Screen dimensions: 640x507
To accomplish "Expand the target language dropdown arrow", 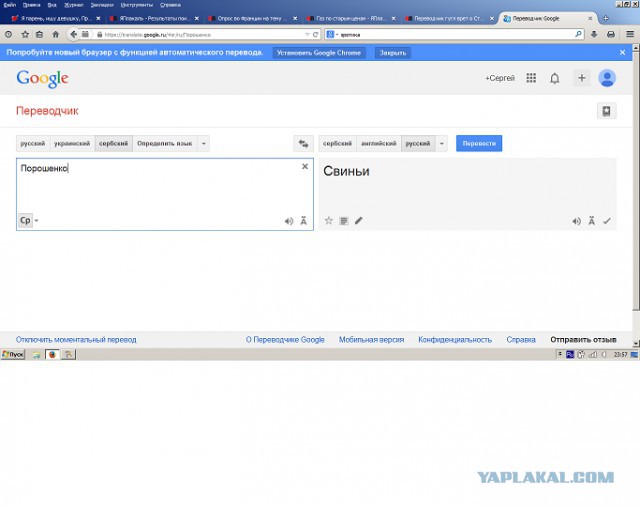I will click(442, 143).
